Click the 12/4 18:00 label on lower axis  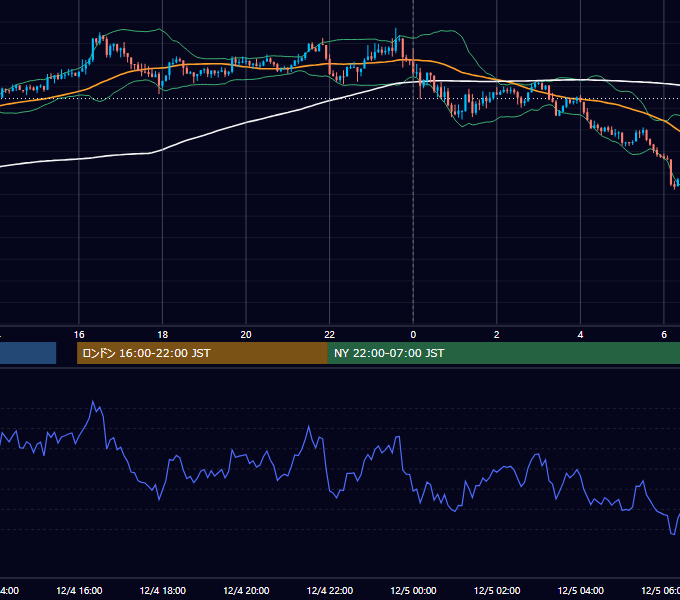pyautogui.click(x=163, y=590)
